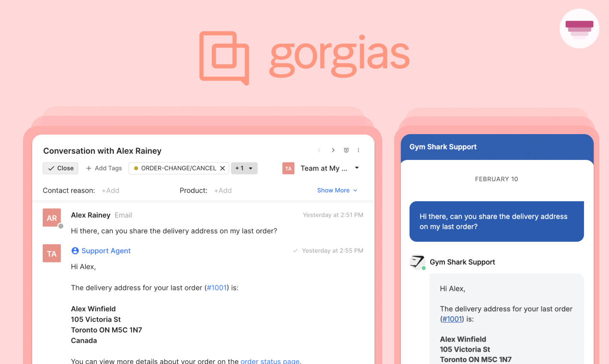
Task: Click the TA avatar beside the Support Agent message
Action: point(52,253)
